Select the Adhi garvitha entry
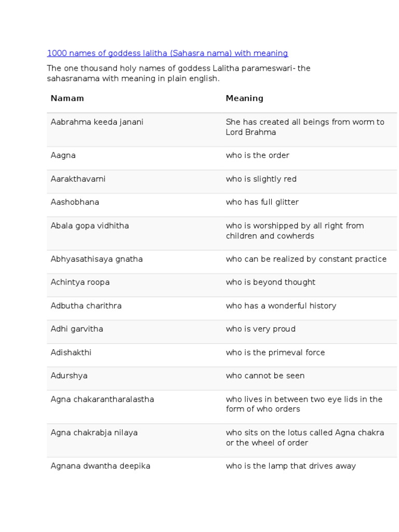The height and width of the screenshot is (532, 399). tap(77, 329)
